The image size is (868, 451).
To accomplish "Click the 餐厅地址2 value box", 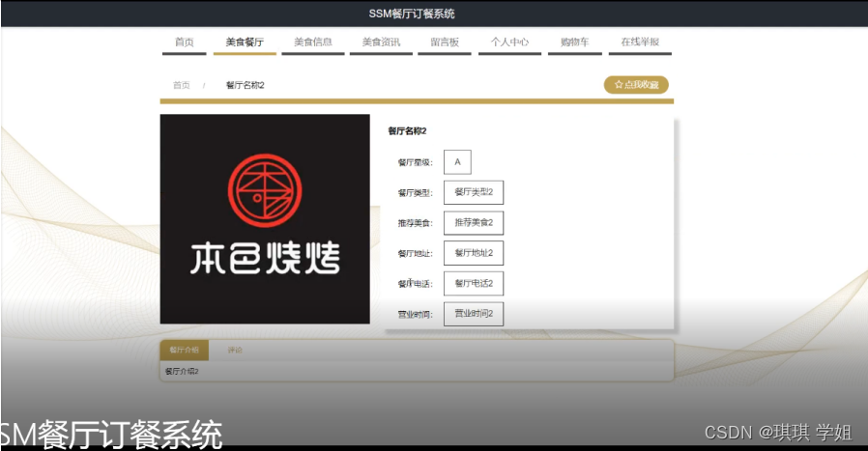I will [x=474, y=253].
